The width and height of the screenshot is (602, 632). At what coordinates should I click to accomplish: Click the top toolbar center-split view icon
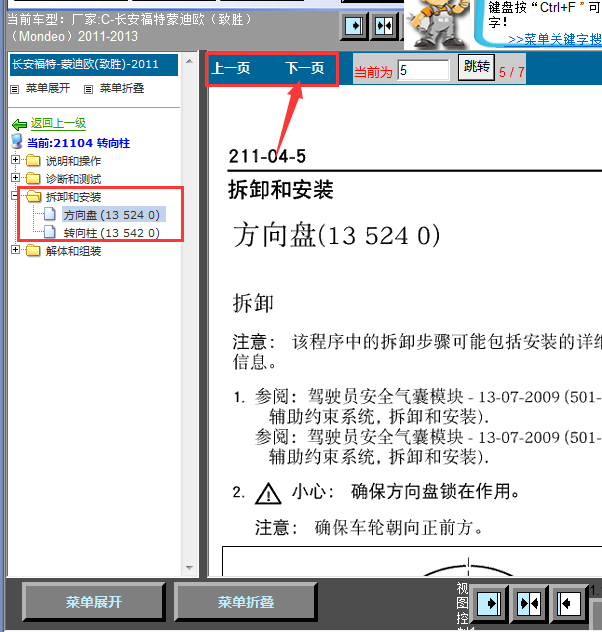click(x=384, y=26)
